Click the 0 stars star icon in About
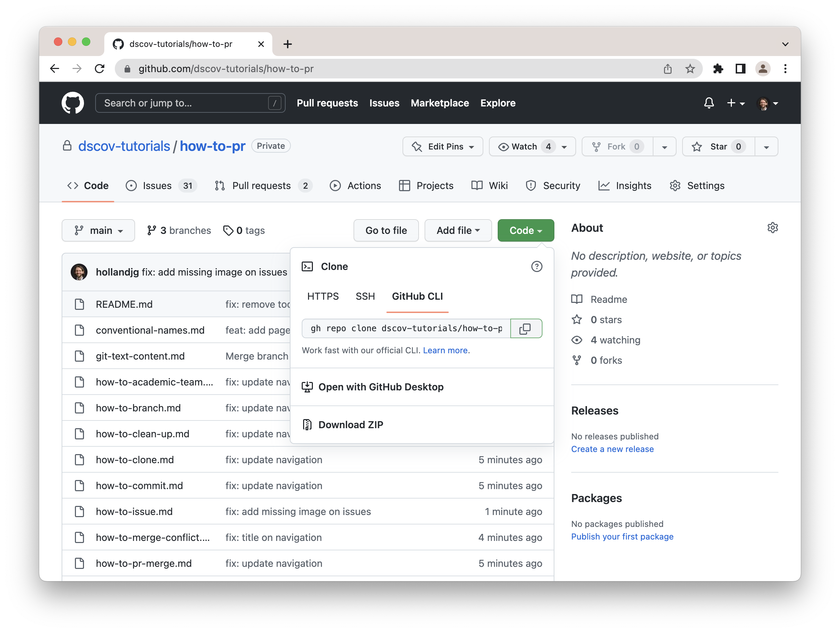840x633 pixels. 576,320
